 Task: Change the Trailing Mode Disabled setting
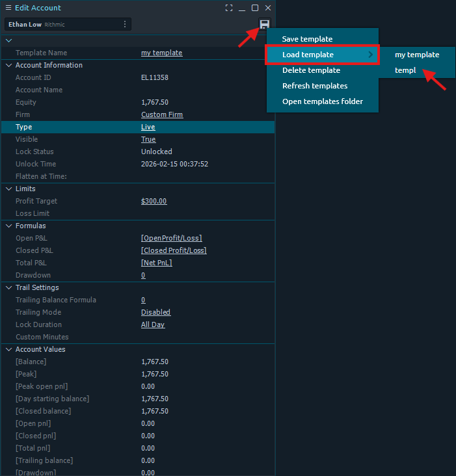pyautogui.click(x=155, y=312)
